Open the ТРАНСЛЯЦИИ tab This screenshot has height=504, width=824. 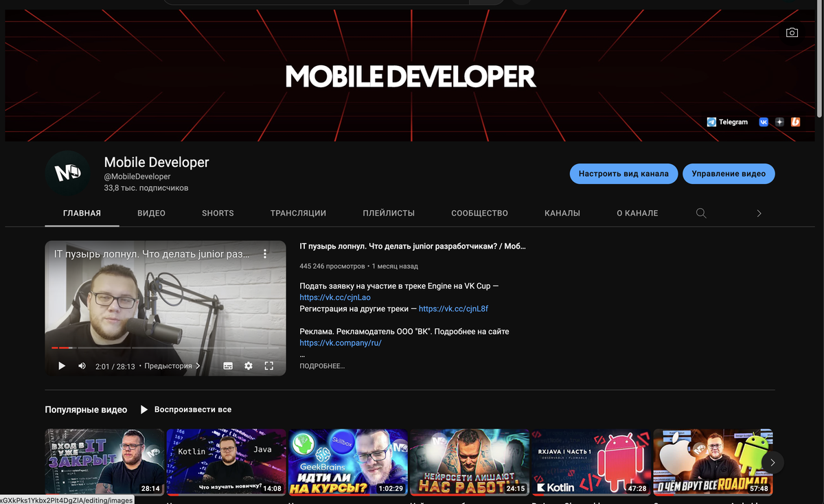tap(298, 213)
